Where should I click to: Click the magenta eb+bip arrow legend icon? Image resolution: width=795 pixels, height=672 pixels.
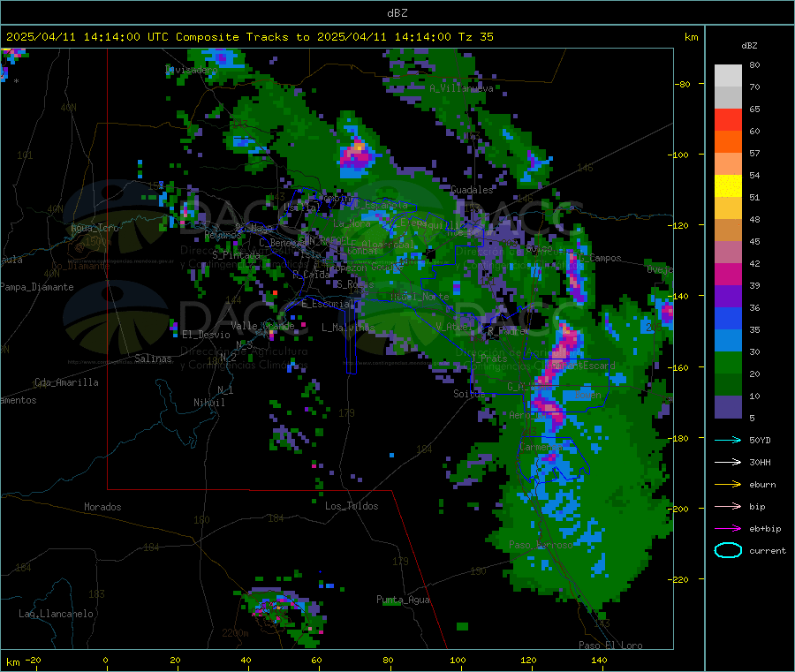click(728, 528)
